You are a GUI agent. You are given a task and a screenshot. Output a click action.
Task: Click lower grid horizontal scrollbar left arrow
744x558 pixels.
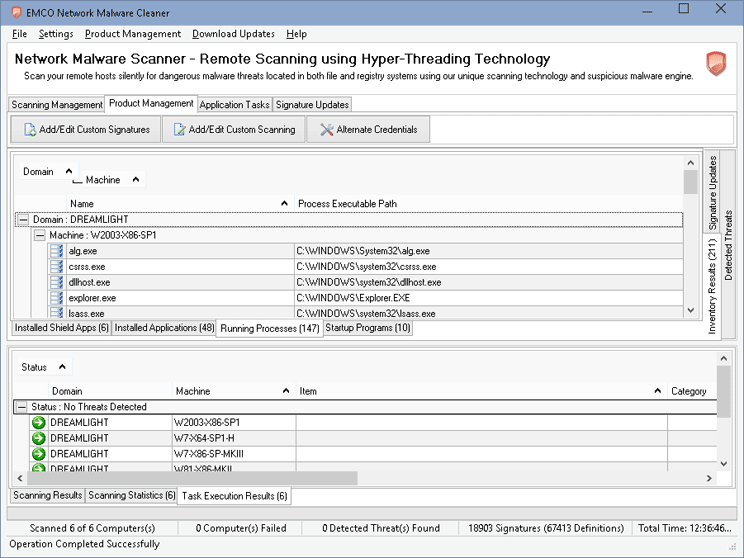tap(20, 478)
